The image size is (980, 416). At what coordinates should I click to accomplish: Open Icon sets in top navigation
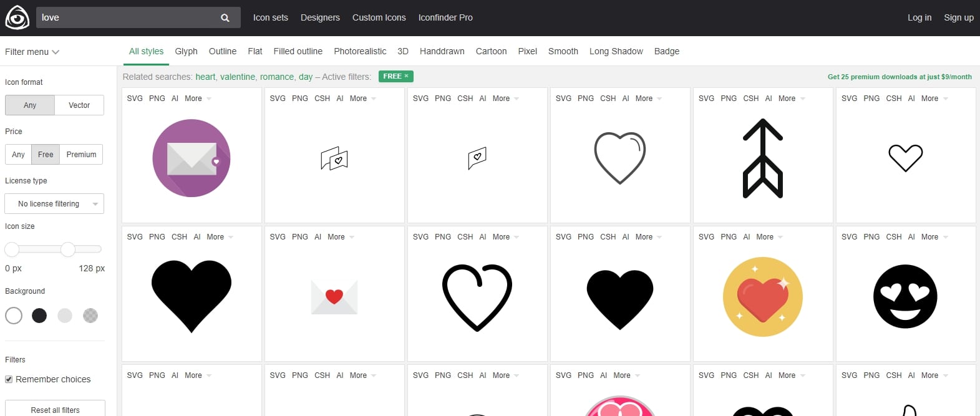[x=270, y=17]
